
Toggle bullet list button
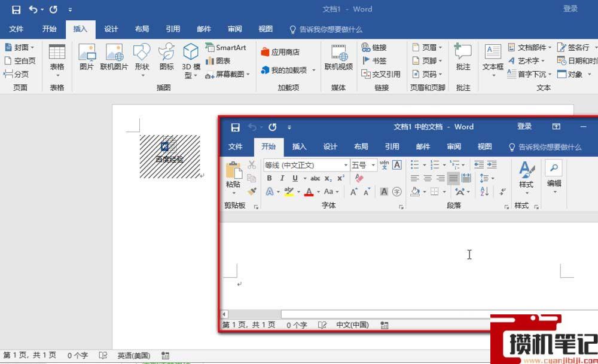(x=415, y=164)
